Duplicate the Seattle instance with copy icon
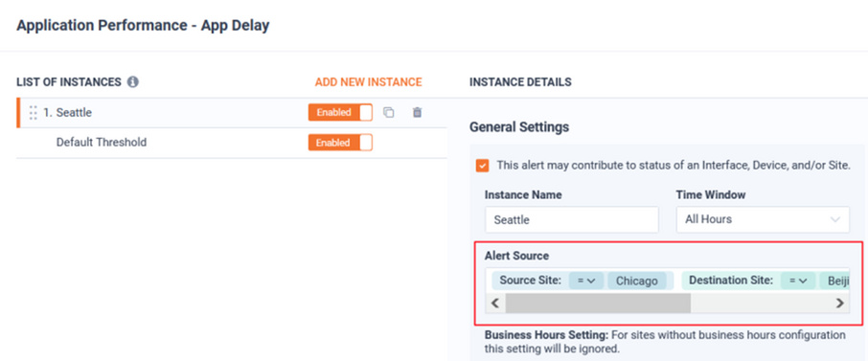The width and height of the screenshot is (868, 361). click(389, 112)
